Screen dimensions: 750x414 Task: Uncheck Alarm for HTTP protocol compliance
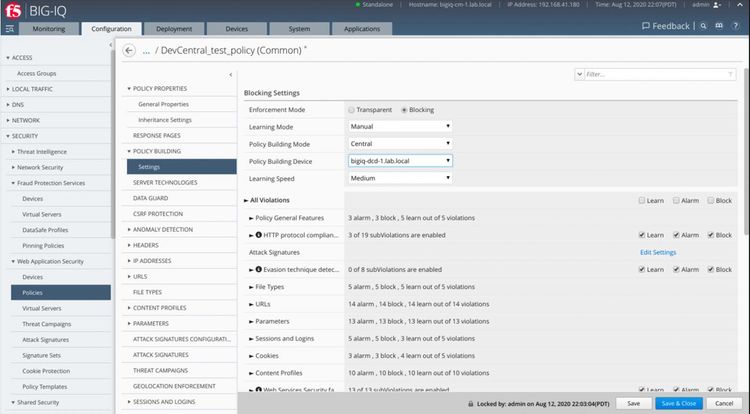click(676, 235)
